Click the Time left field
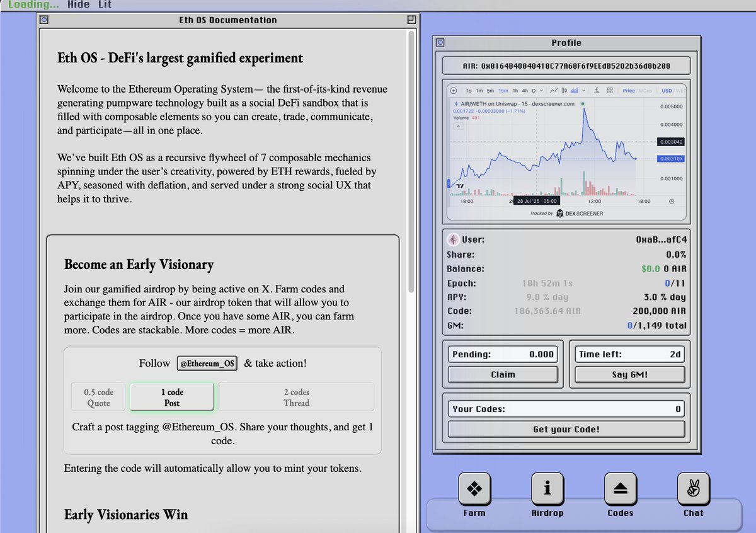This screenshot has height=533, width=756. click(629, 354)
